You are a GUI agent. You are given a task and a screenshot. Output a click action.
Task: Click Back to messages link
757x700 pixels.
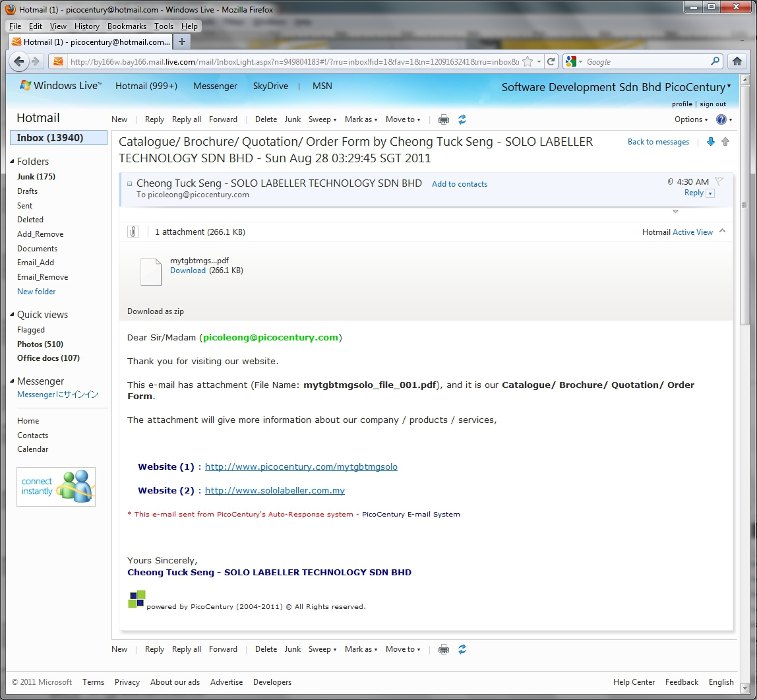[x=658, y=142]
